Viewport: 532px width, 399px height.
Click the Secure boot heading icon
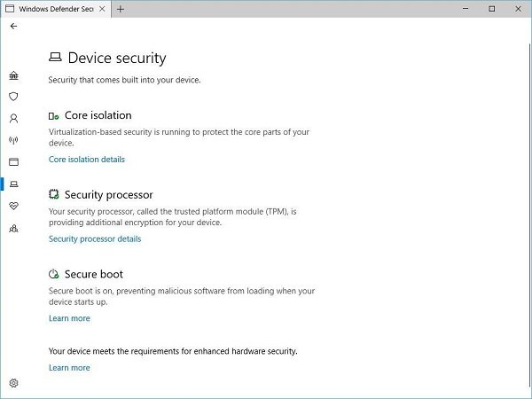click(x=54, y=275)
